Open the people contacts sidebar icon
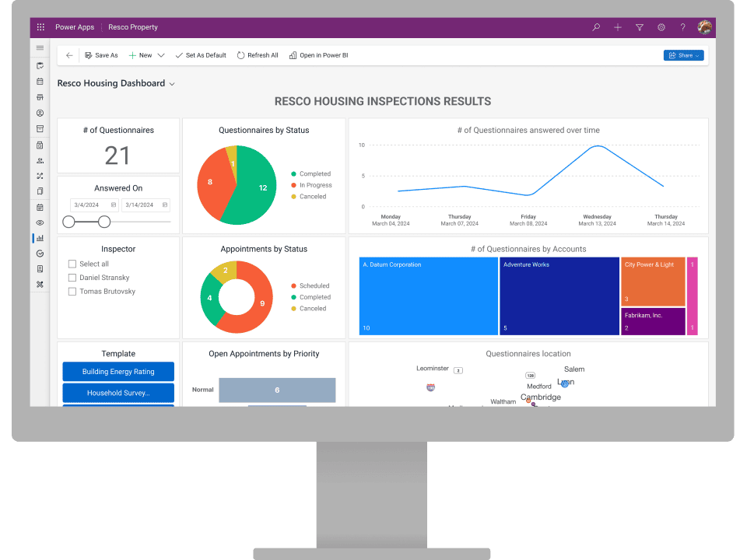747x560 pixels. [x=40, y=160]
